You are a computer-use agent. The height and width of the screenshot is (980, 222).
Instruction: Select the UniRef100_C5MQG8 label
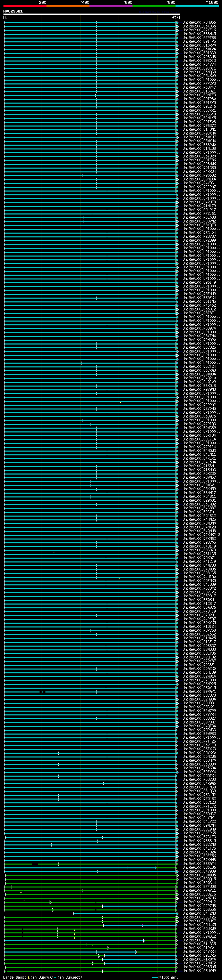(199, 72)
